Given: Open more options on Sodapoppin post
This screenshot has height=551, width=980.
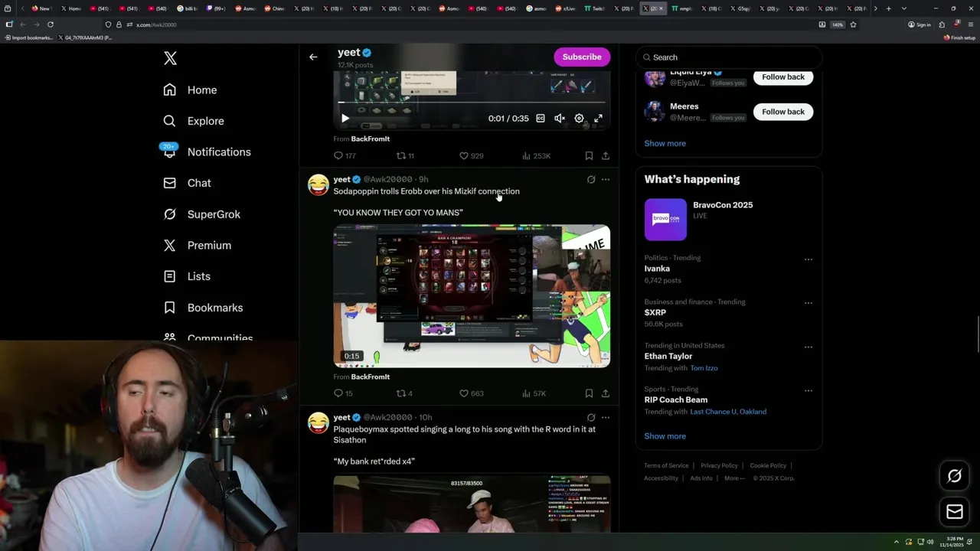Looking at the screenshot, I should coord(605,180).
